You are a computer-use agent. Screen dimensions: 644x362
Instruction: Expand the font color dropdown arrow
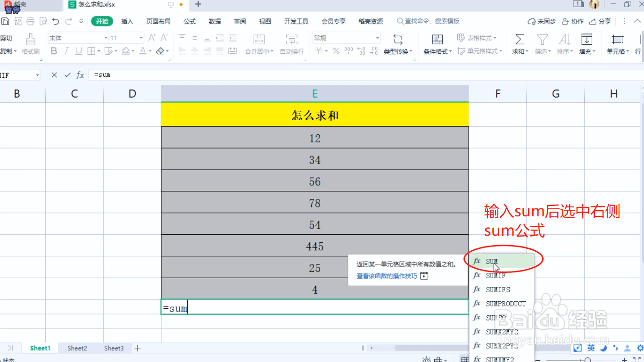click(x=150, y=51)
